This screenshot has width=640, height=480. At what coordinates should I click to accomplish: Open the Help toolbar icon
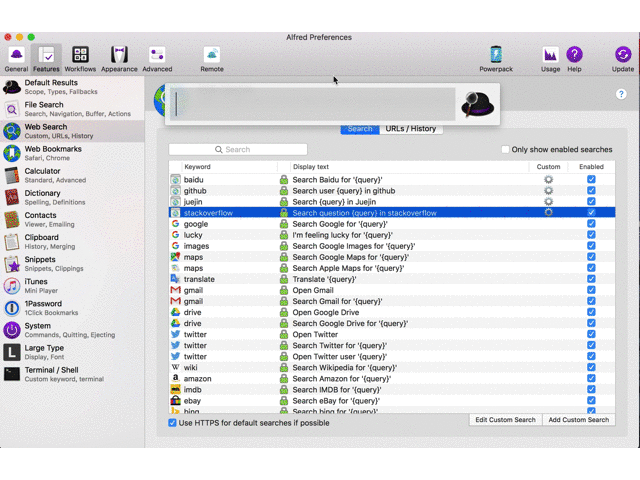tap(574, 59)
